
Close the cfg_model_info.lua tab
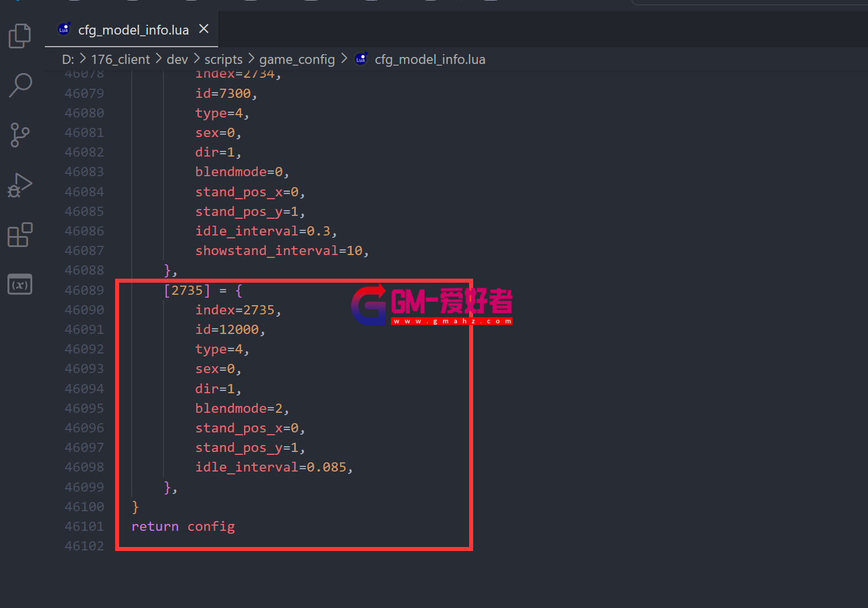pyautogui.click(x=204, y=29)
